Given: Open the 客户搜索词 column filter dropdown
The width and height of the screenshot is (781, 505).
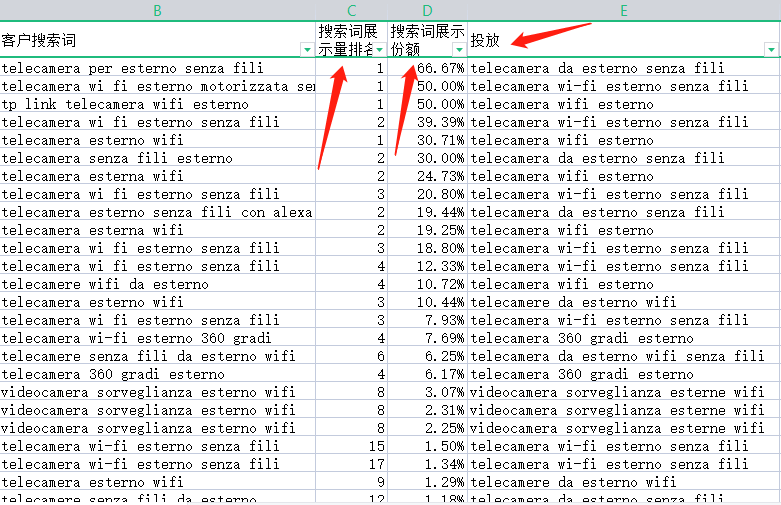Looking at the screenshot, I should tap(306, 49).
